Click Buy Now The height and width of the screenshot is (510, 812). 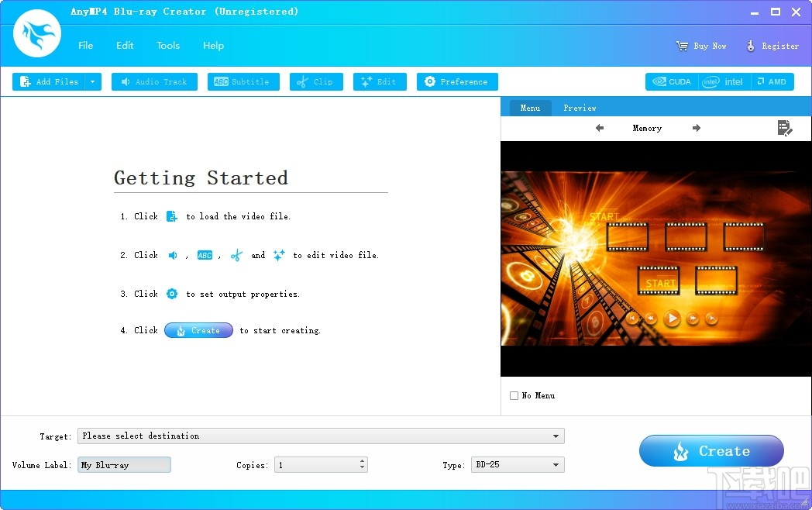tap(701, 46)
